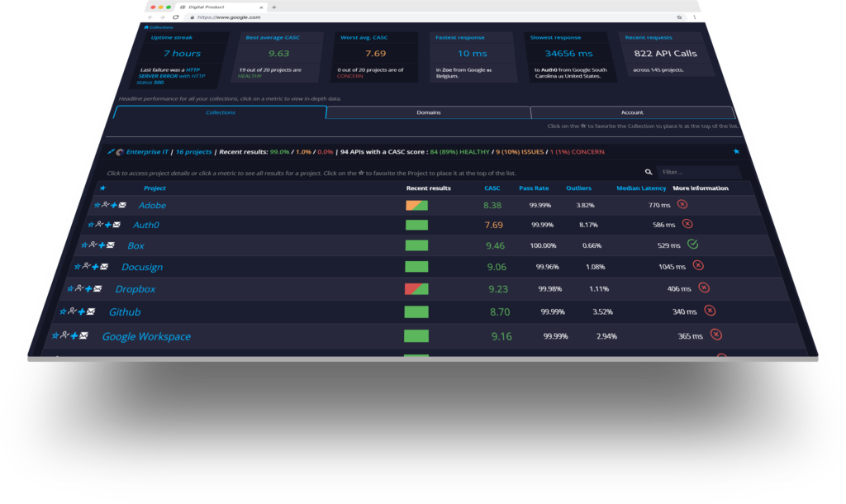The width and height of the screenshot is (846, 504).
Task: Open the Slowest response 34656 ms card
Action: (570, 57)
